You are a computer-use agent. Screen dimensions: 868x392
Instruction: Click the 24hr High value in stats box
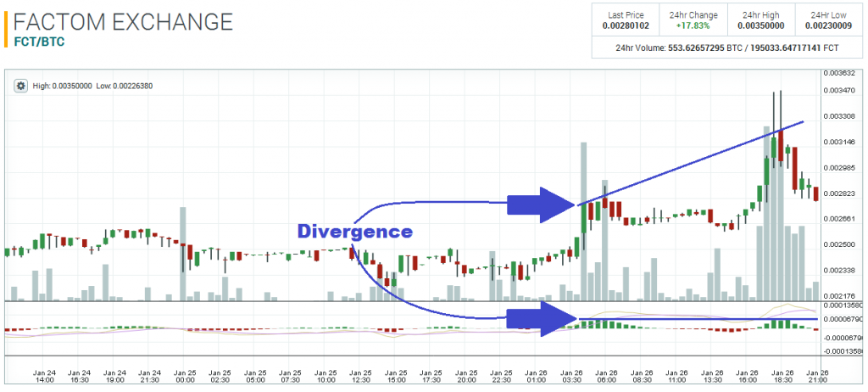pyautogui.click(x=760, y=25)
